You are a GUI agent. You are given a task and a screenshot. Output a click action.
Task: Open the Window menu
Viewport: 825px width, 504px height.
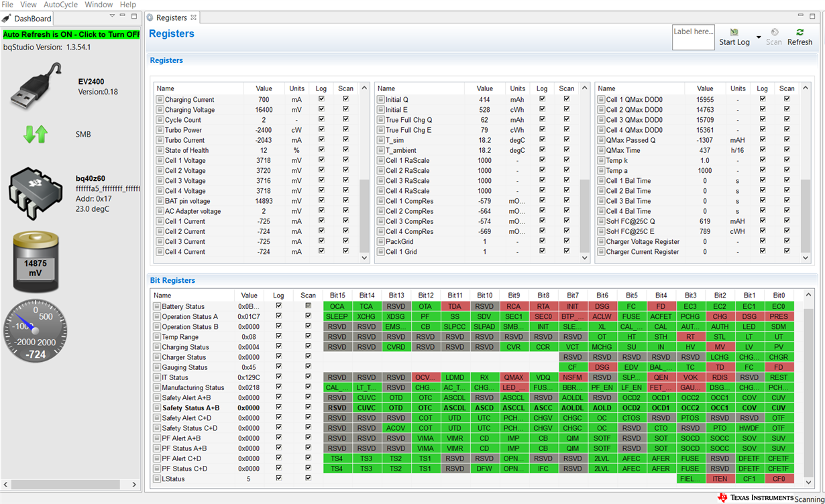tap(99, 5)
